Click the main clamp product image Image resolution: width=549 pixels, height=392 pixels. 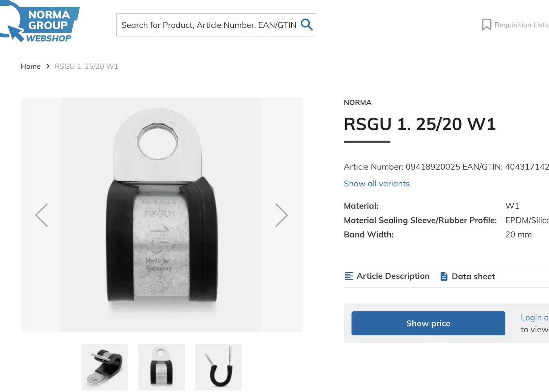(161, 215)
